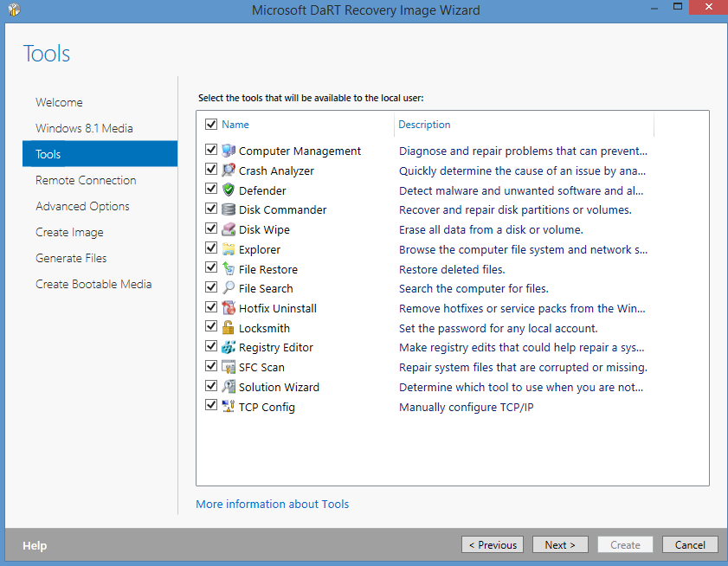This screenshot has width=728, height=566.
Task: Uncheck the Disk Commander checkbox
Action: 211,209
